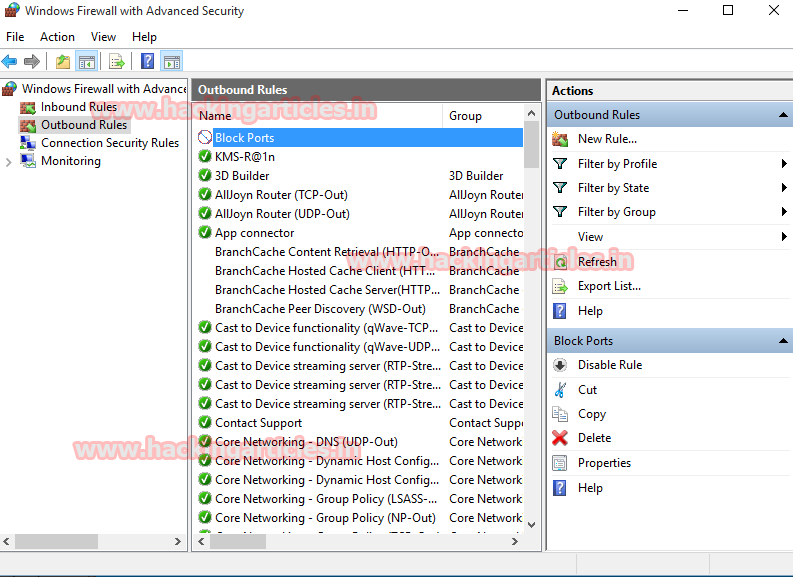Click the Copy pages icon
This screenshot has height=577, width=793.
point(560,414)
